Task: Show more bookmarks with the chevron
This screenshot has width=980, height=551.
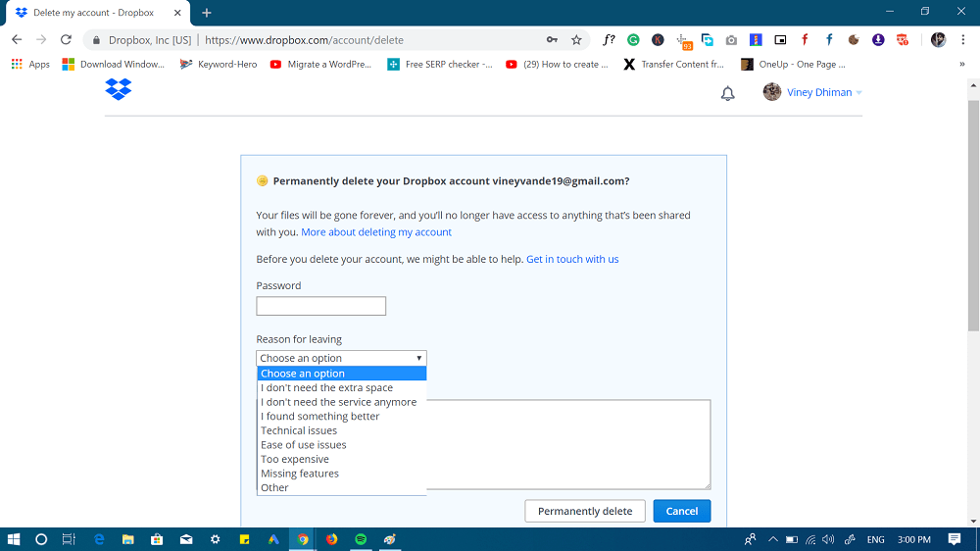Action: [962, 64]
